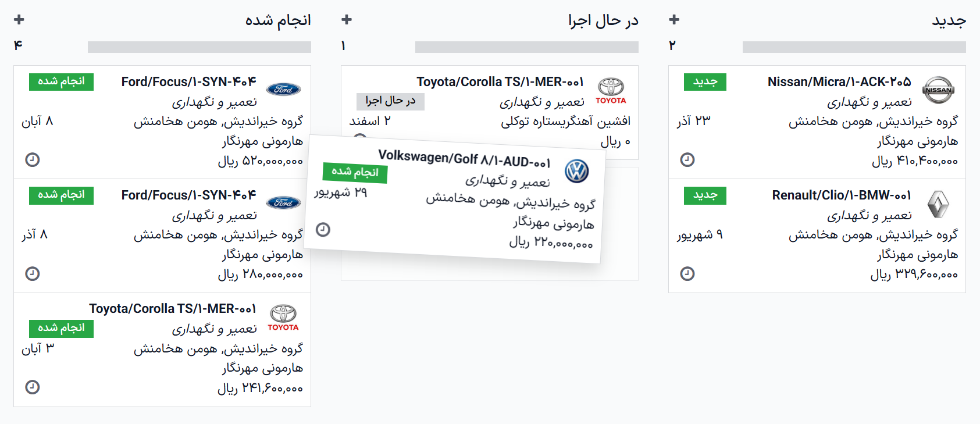Click the انجام شده column progress bar
The height and width of the screenshot is (424, 980).
coord(199,47)
